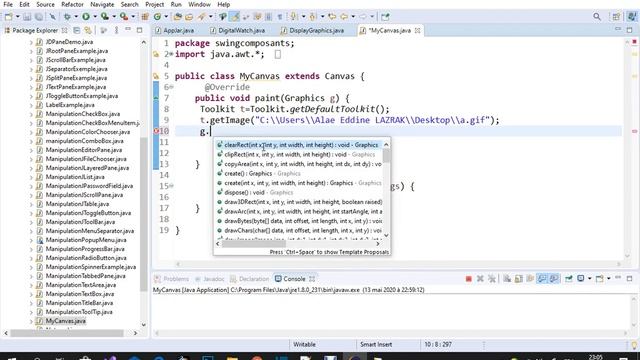Open the Debug button dropdown arrow
This screenshot has width=640, height=360.
(x=76, y=17)
